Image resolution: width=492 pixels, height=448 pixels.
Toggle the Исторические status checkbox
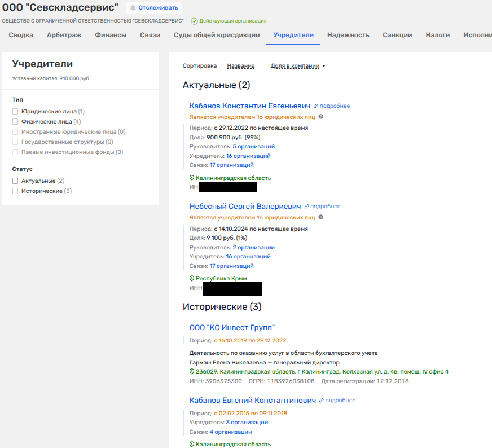pos(16,191)
